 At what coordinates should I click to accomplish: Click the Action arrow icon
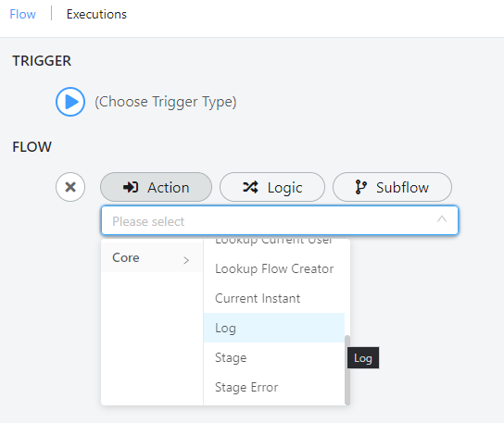(x=131, y=187)
